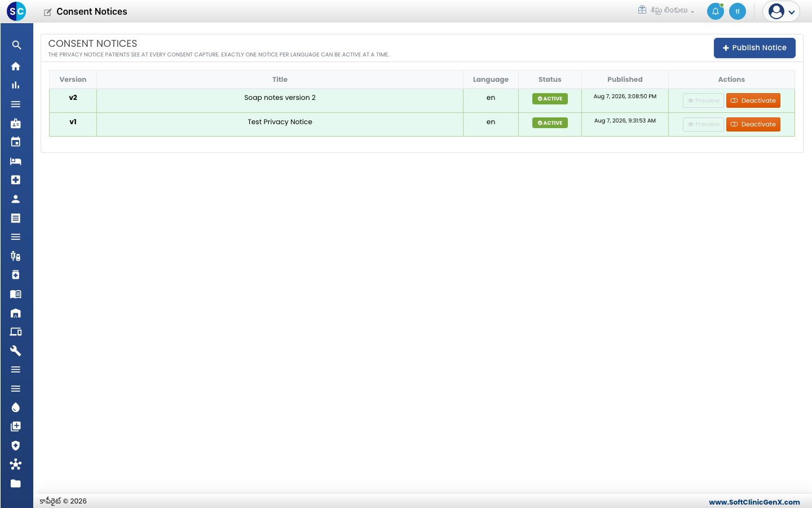Go to the home icon in sidebar

[x=16, y=66]
